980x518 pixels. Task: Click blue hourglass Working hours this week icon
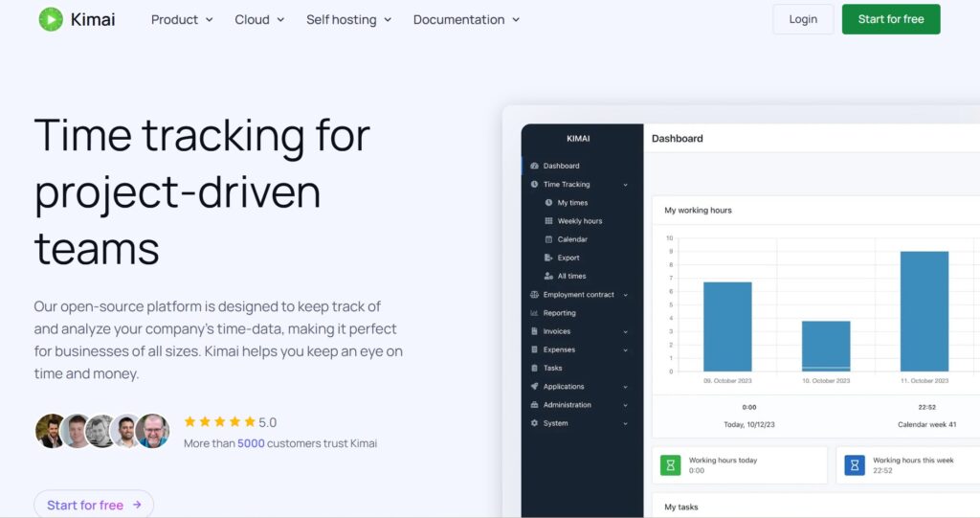tap(855, 464)
